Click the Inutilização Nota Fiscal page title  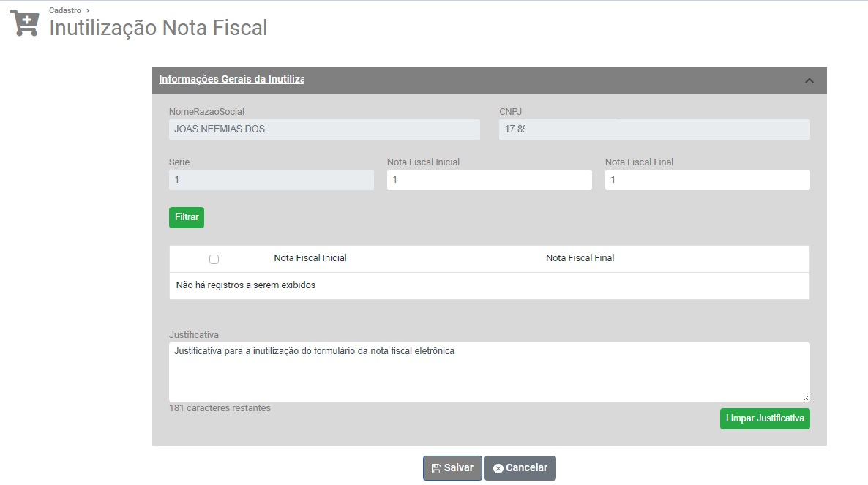pos(158,28)
